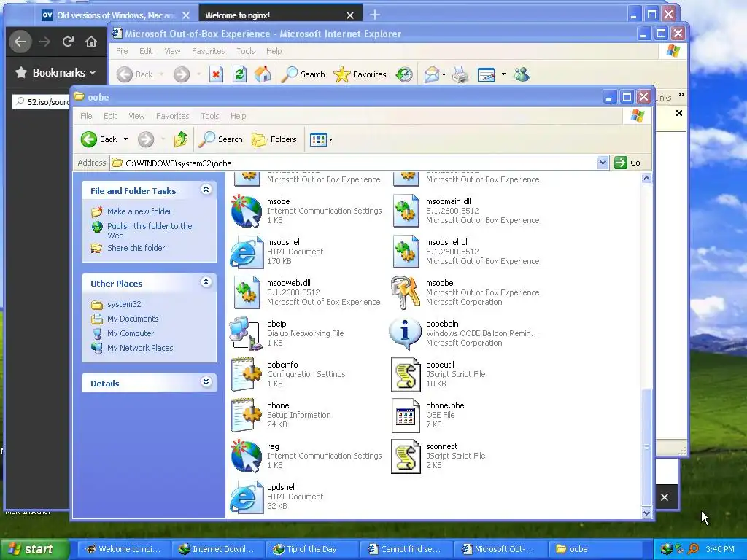Viewport: 747px width, 560px height.
Task: Open My Network Places link
Action: pos(140,348)
